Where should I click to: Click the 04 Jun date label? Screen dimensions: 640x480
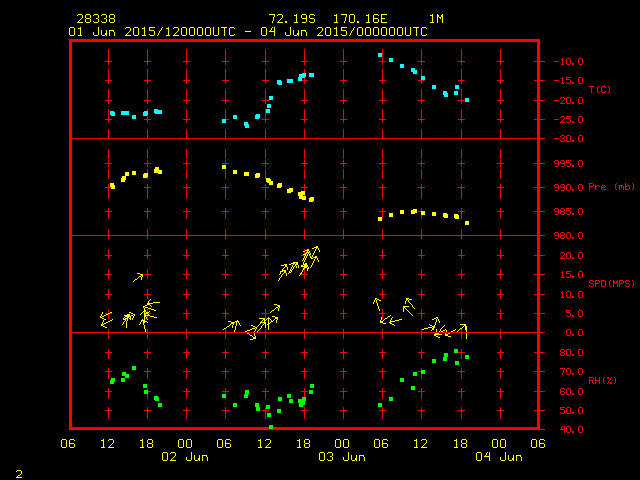click(499, 457)
